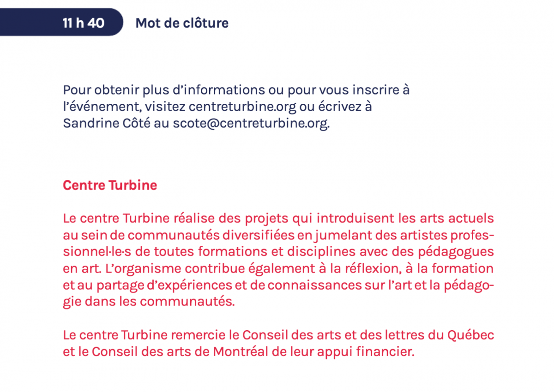Click gie dans les communautés line
The image size is (554, 392).
click(149, 302)
